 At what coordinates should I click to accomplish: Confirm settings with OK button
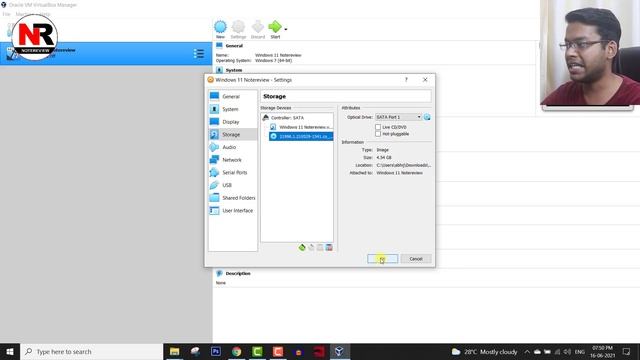pos(382,259)
